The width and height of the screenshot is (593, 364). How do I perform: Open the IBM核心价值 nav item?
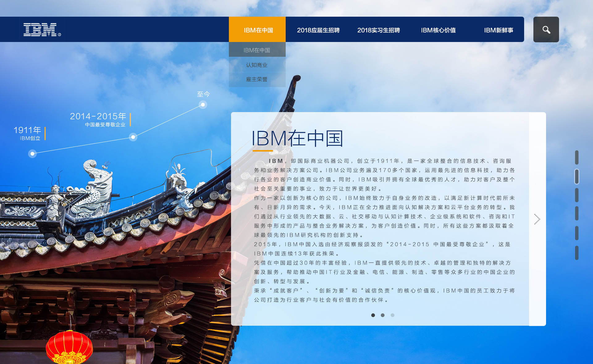click(438, 30)
